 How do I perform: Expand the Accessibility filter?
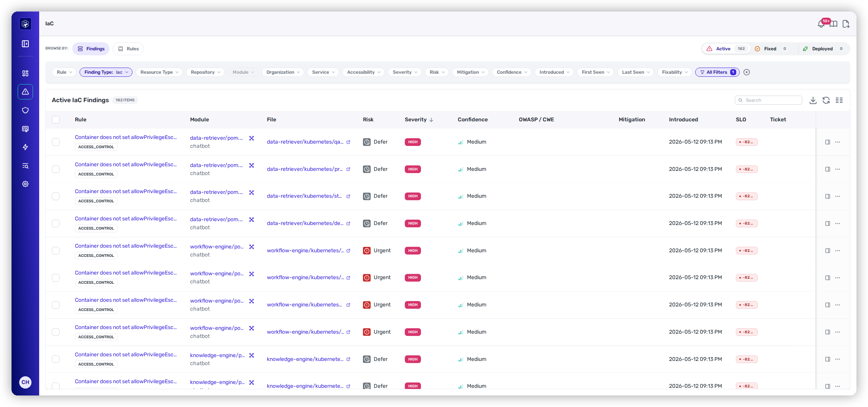(363, 72)
